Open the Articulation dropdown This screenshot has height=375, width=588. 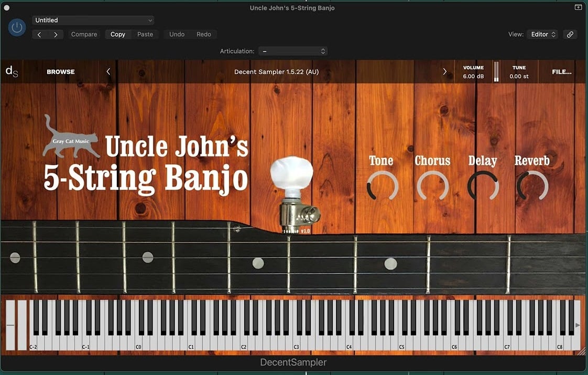coord(293,51)
